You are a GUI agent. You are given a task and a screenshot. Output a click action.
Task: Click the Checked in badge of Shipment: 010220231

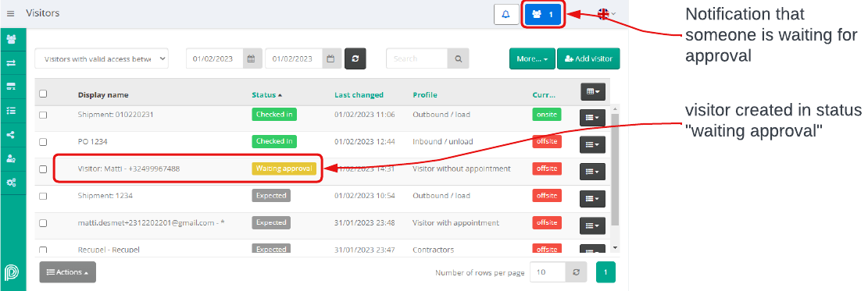(x=274, y=115)
